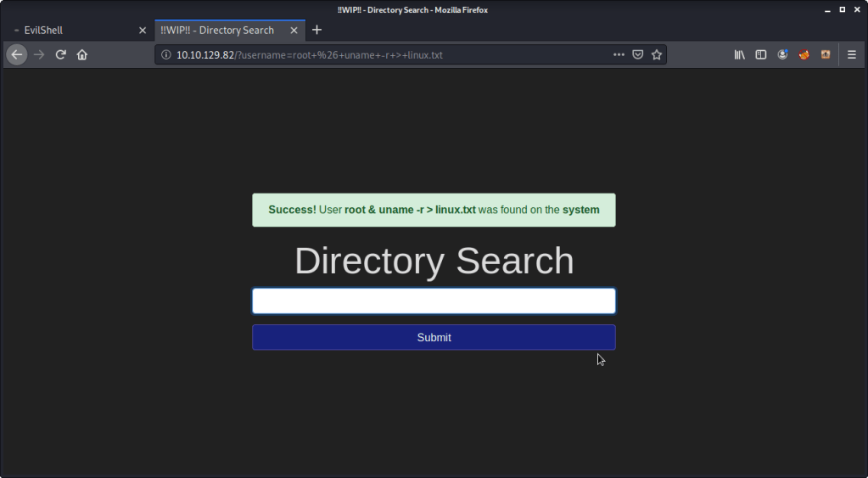
Task: Click the URL address bar
Action: pyautogui.click(x=382, y=54)
